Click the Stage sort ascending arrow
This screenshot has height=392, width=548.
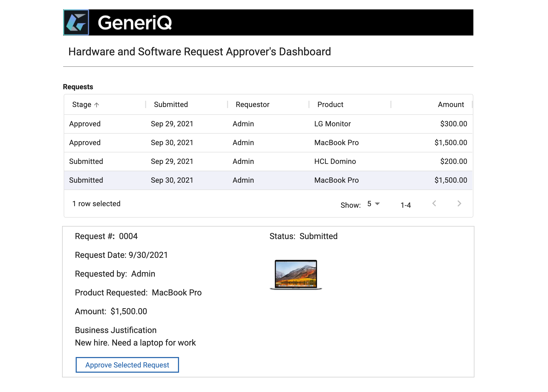tap(97, 105)
